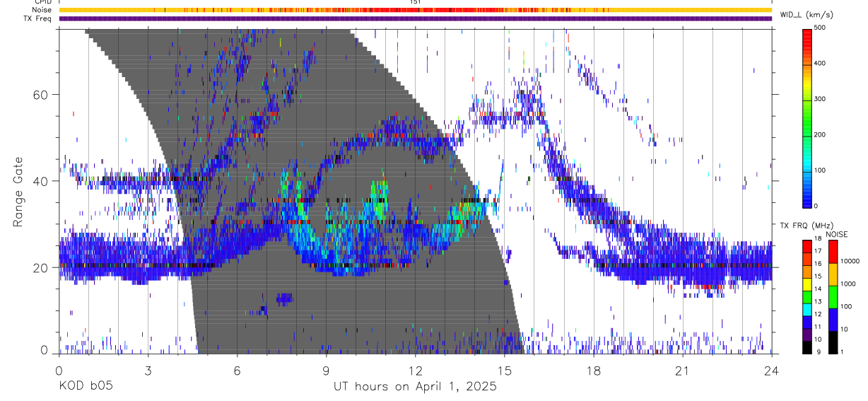Screen dimensions: 868x401
Task: Click the 21 tick on UT hours axis
Action: click(x=683, y=370)
